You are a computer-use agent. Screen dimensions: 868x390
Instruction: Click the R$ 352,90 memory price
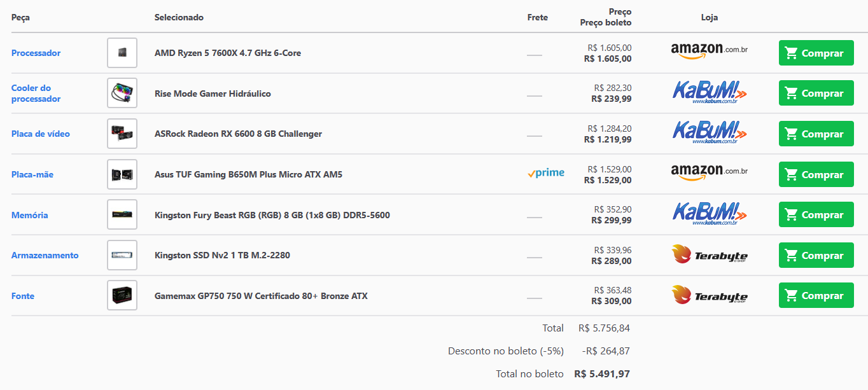613,209
